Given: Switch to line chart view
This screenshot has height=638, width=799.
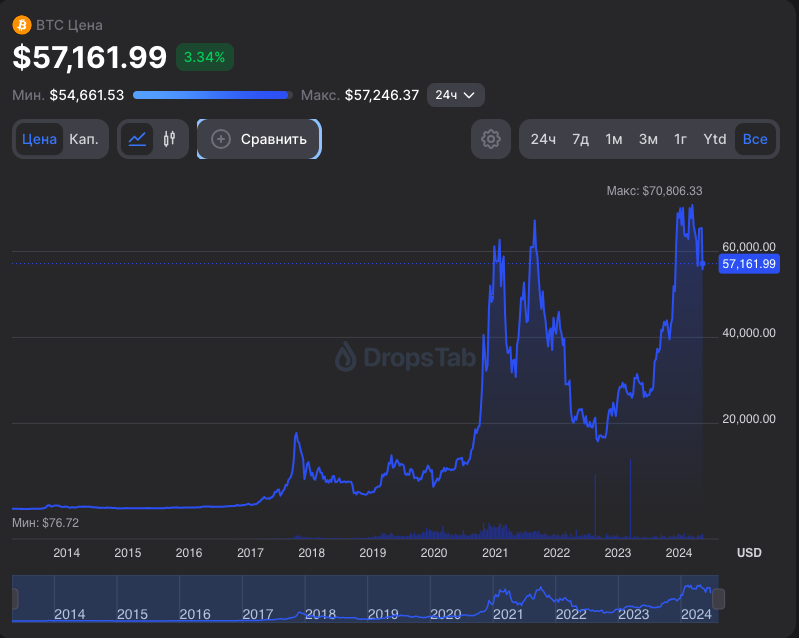Looking at the screenshot, I should pyautogui.click(x=137, y=139).
